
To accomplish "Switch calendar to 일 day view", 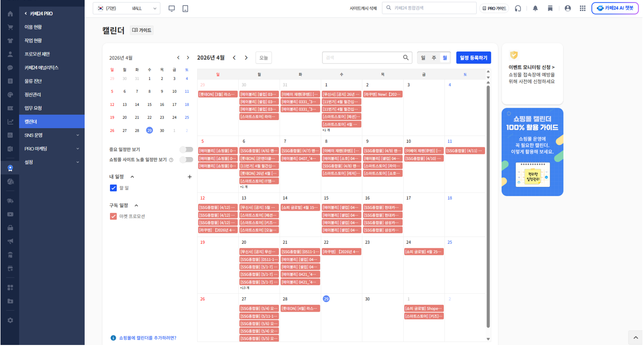I will click(423, 58).
